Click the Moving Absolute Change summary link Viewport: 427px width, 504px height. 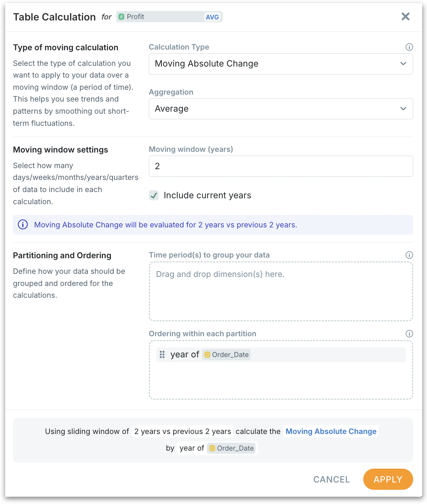[x=331, y=431]
